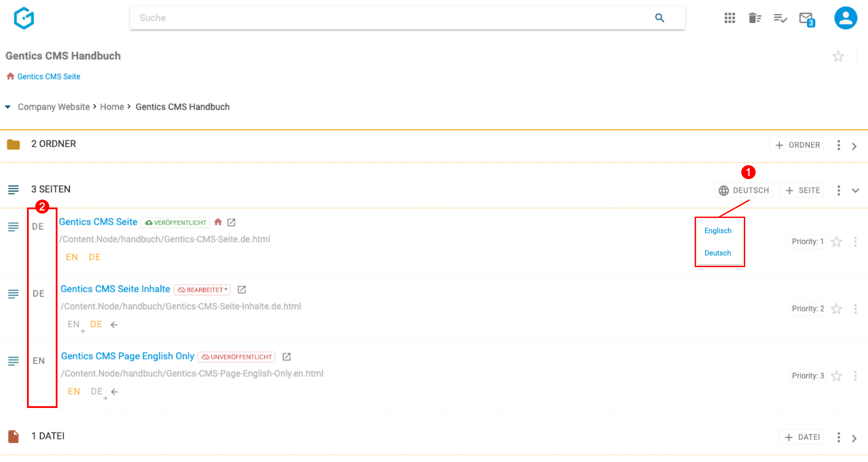
Task: Click start-page home icon on Gentics CMS Seite row
Action: tap(218, 222)
